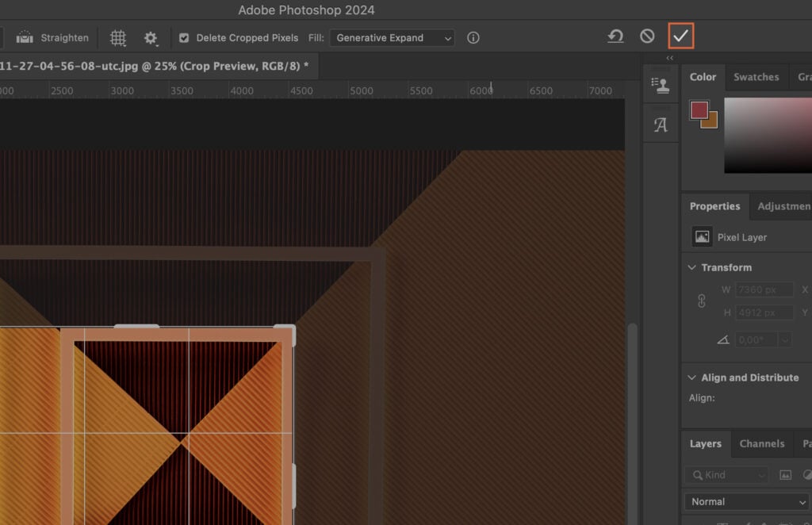
Task: Switch to the Channels tab
Action: click(761, 444)
